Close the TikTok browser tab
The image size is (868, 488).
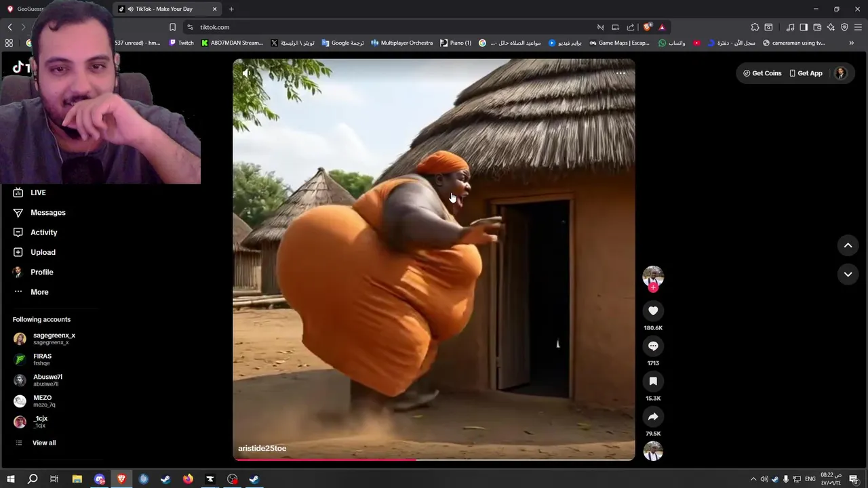tap(215, 9)
